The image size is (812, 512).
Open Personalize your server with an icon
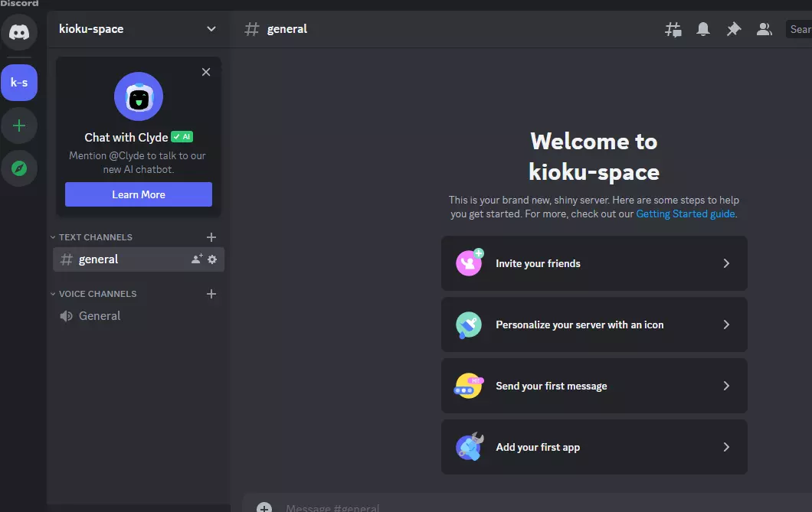tap(594, 324)
